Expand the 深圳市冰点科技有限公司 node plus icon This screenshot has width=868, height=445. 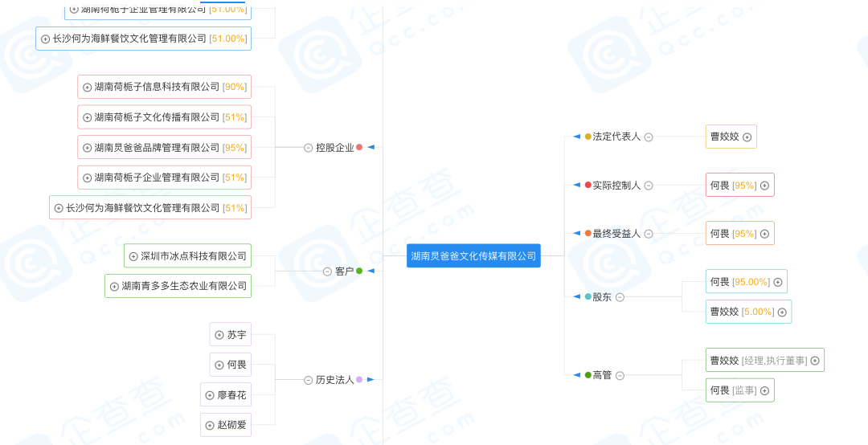click(133, 256)
